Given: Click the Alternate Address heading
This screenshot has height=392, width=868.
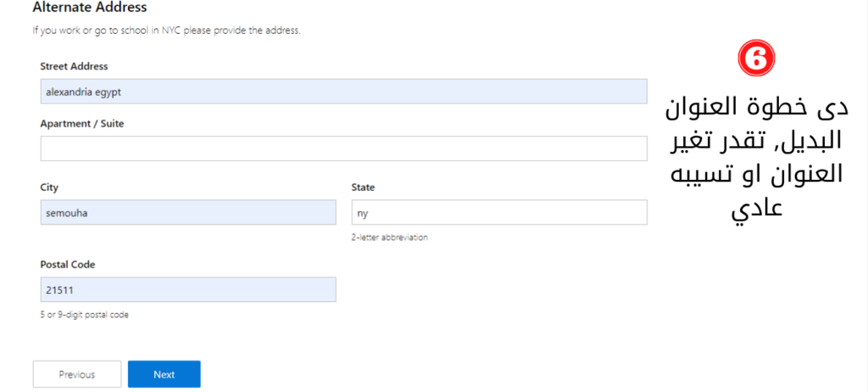Looking at the screenshot, I should point(90,7).
